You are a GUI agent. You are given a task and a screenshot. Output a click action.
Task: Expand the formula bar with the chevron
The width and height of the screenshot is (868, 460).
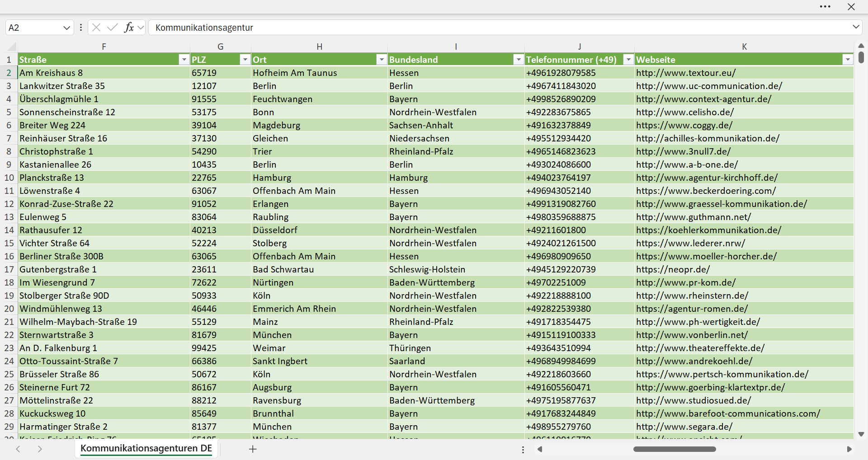tap(856, 27)
